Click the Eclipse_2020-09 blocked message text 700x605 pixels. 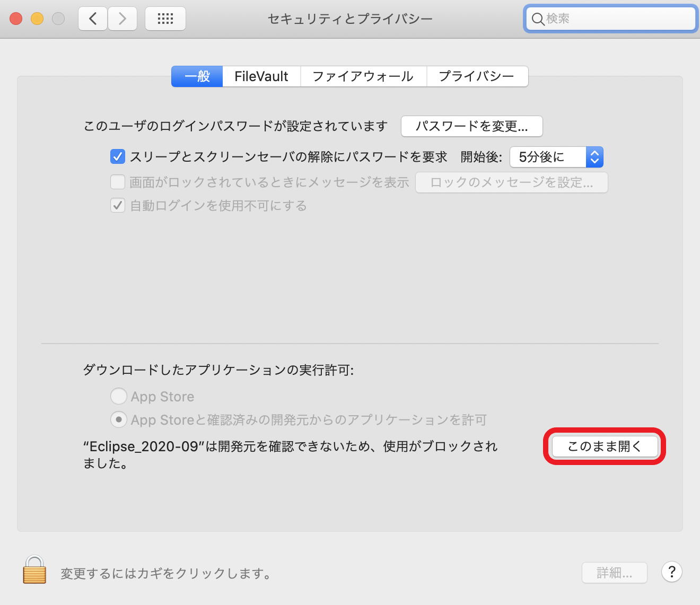290,455
